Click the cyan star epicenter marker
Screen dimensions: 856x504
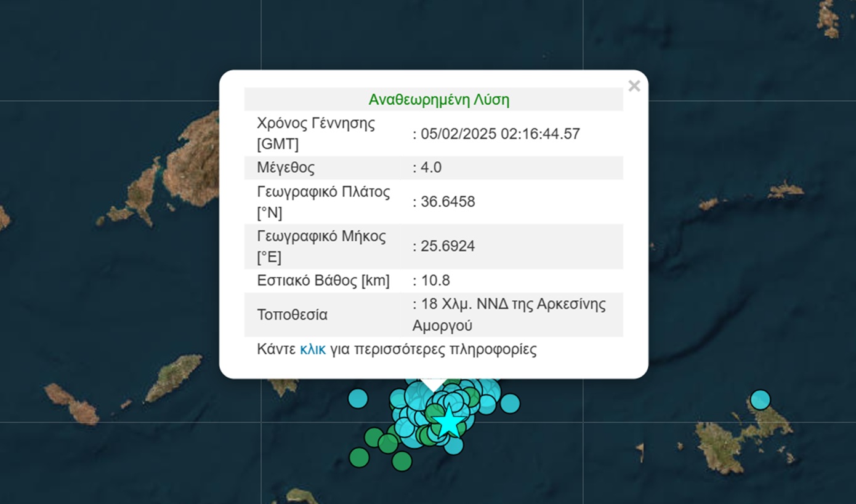coord(449,422)
